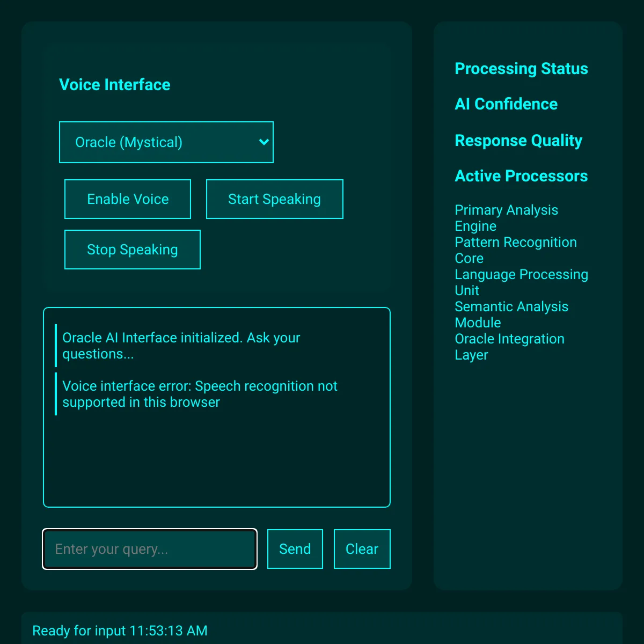Select the voice interface error message
This screenshot has height=644, width=644.
[x=200, y=394]
